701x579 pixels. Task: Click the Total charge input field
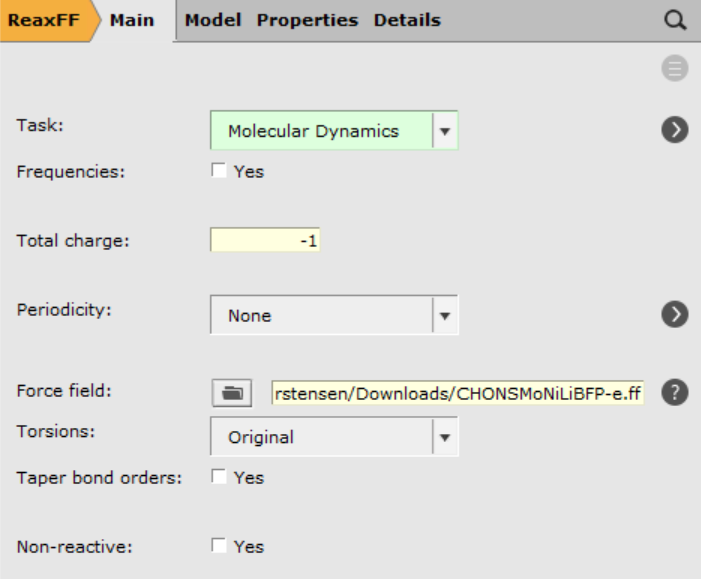265,240
